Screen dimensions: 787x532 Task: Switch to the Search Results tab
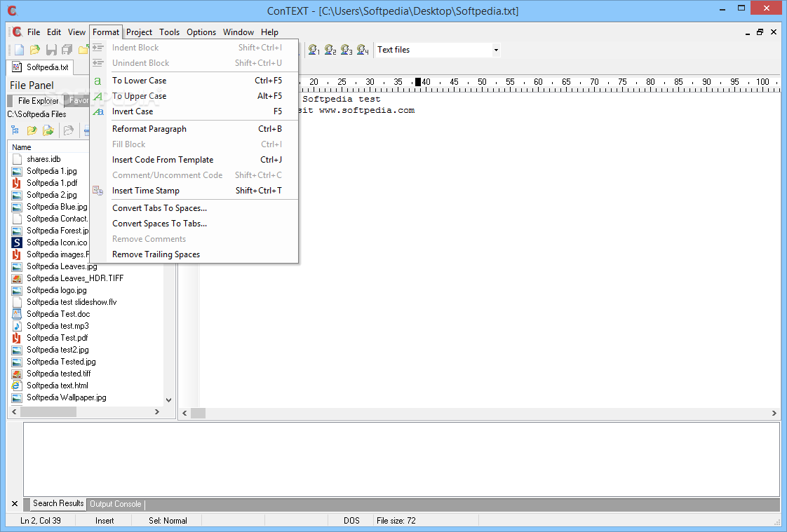(x=58, y=503)
